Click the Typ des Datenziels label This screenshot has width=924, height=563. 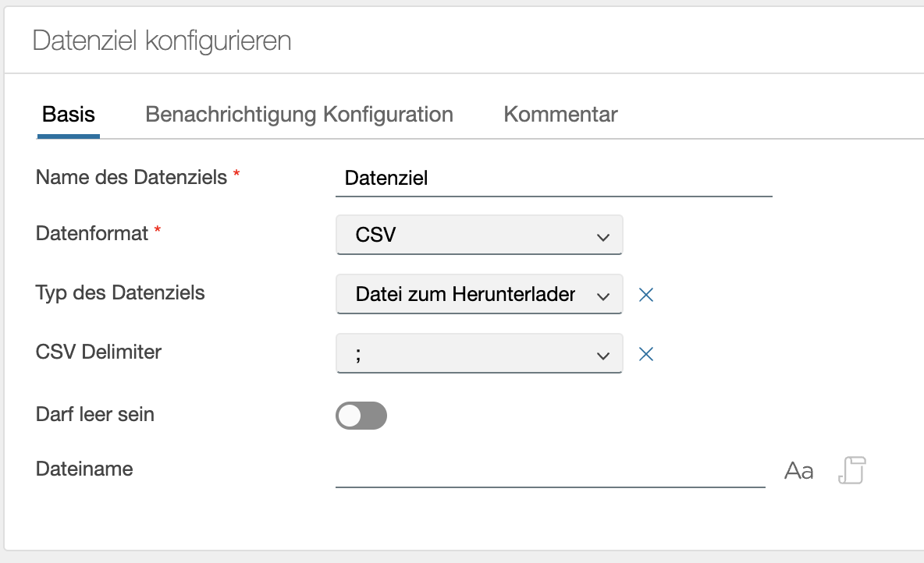click(120, 292)
